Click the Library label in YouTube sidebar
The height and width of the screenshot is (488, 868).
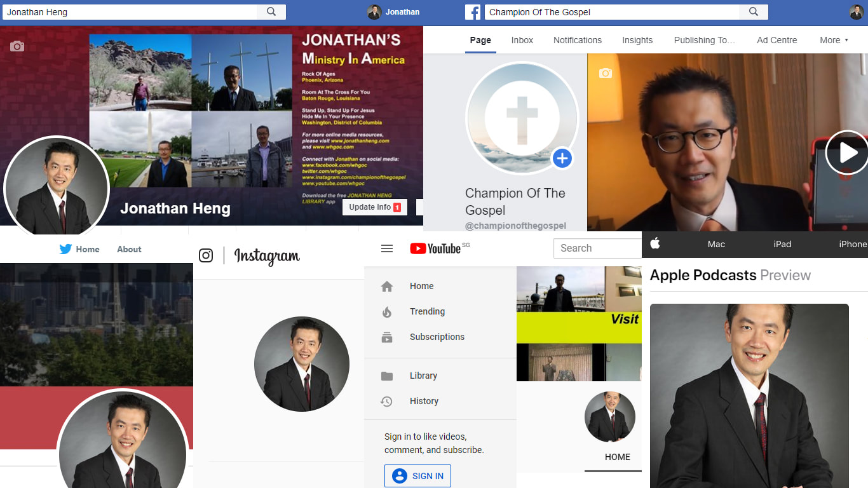click(x=423, y=376)
